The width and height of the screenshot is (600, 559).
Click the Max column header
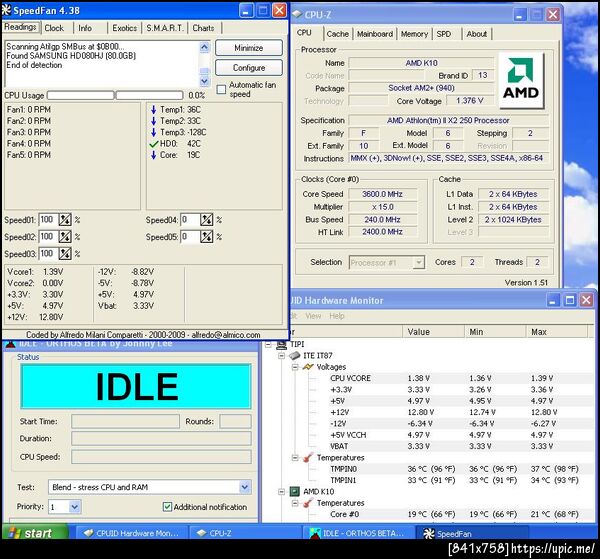tap(556, 332)
